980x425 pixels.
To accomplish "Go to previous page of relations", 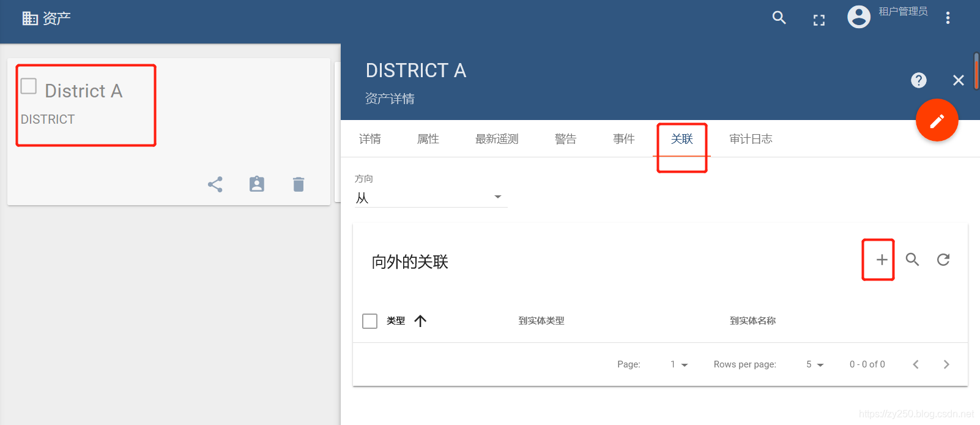I will coord(916,364).
